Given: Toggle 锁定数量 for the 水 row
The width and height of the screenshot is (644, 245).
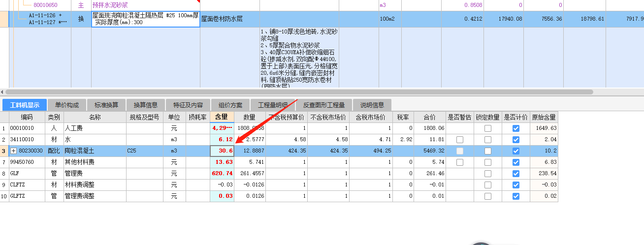Looking at the screenshot, I should (x=487, y=139).
